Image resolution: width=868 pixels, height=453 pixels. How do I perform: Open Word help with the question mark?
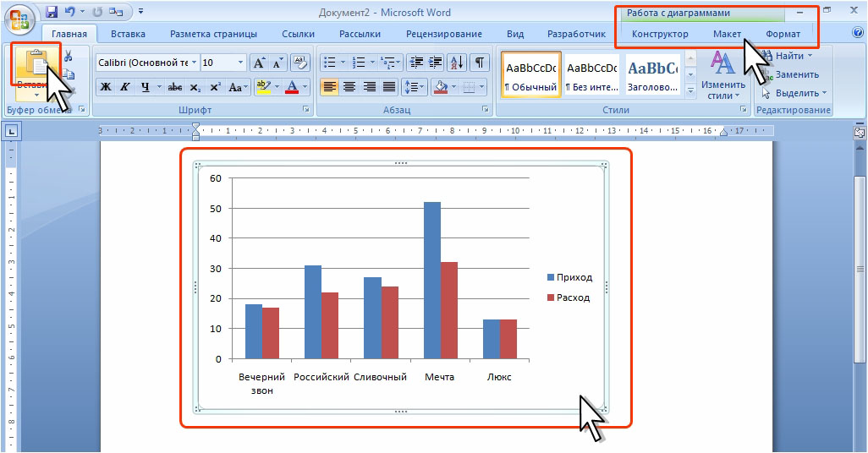click(858, 33)
